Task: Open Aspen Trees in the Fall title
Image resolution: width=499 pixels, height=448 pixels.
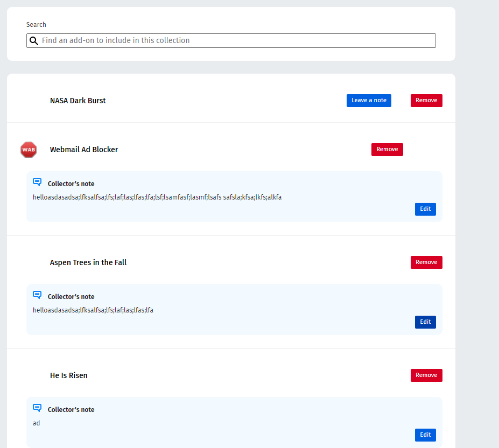Action: [88, 262]
